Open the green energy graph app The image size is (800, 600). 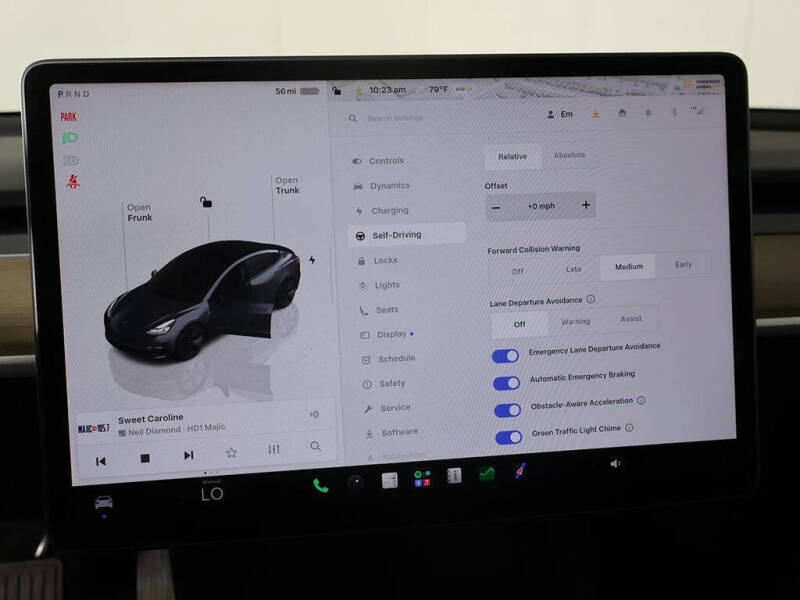487,474
